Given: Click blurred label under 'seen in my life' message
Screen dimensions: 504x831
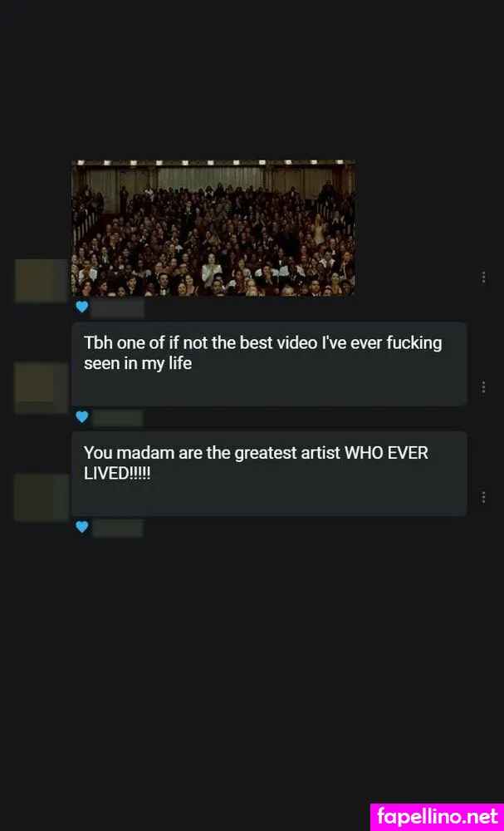Looking at the screenshot, I should (118, 418).
